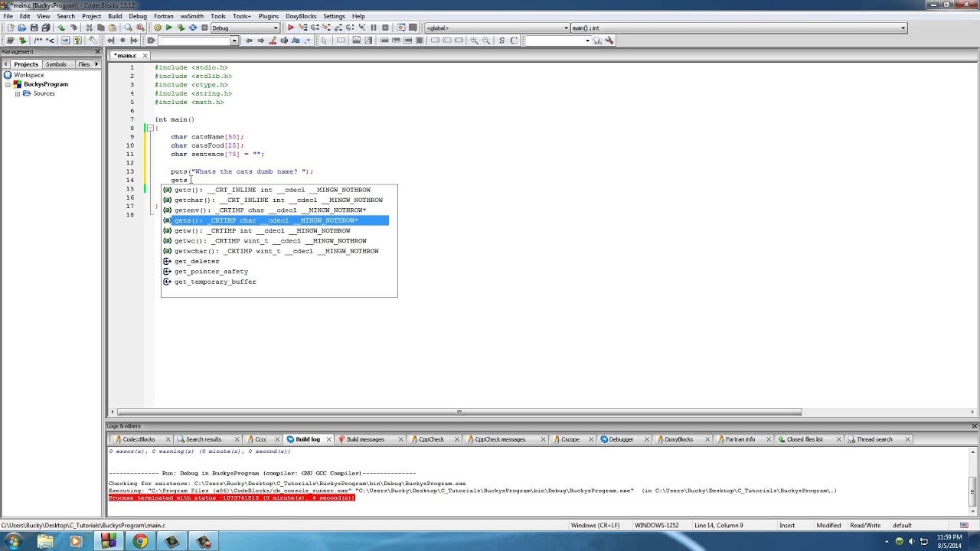Click the Zoom out icon in toolbar
Screen dimensions: 980x551
[x=486, y=40]
